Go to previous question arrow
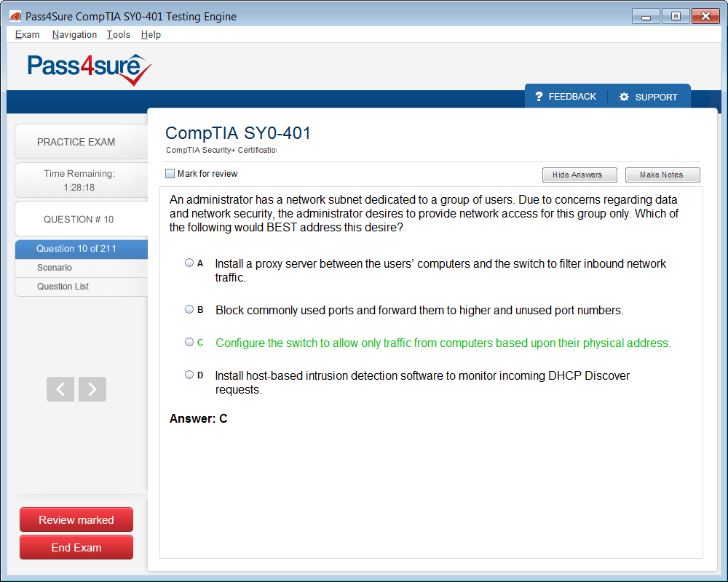 point(60,389)
